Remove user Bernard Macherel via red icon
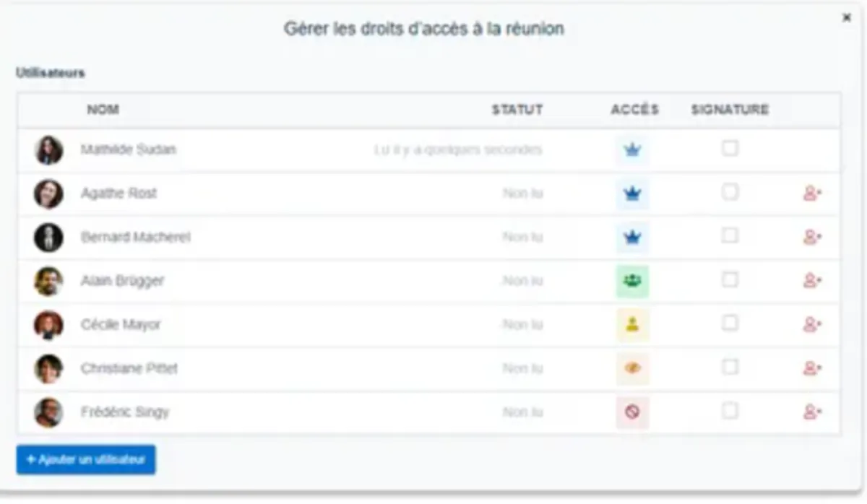This screenshot has width=867, height=504. (812, 238)
